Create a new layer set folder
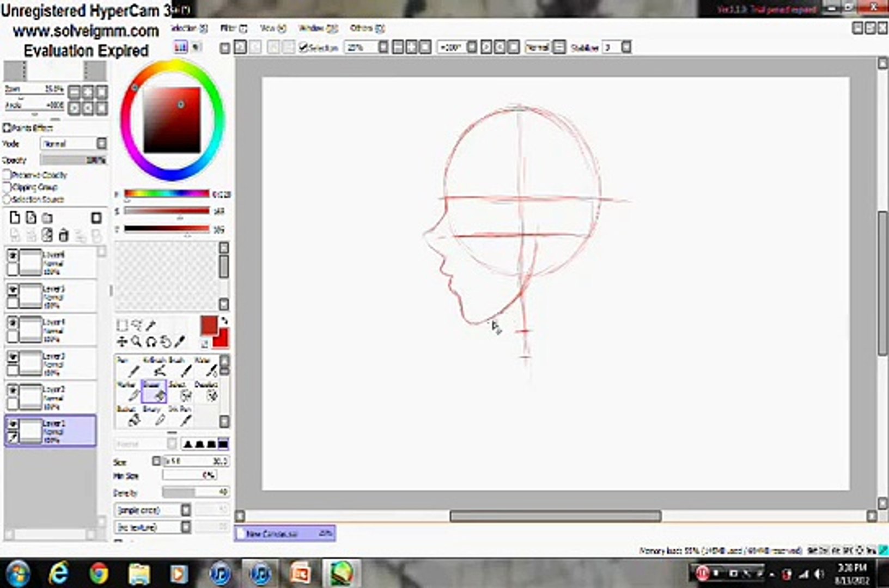 (47, 218)
